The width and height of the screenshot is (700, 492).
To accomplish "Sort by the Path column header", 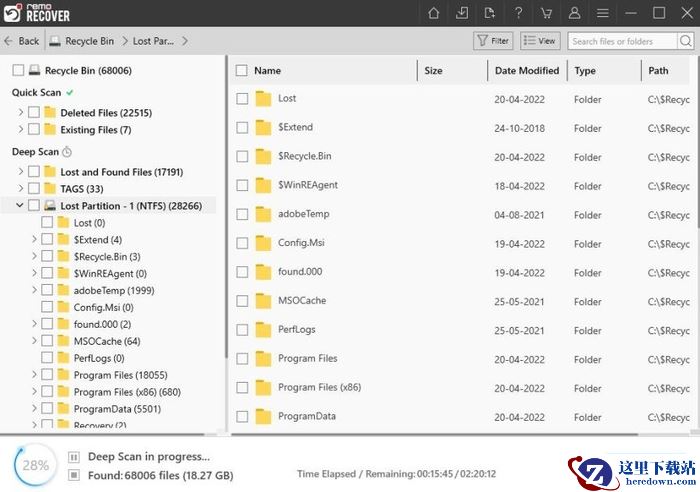I will [x=658, y=71].
